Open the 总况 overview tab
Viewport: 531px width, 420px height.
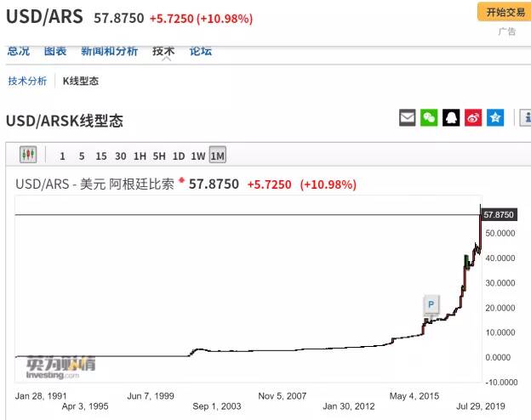pos(19,51)
